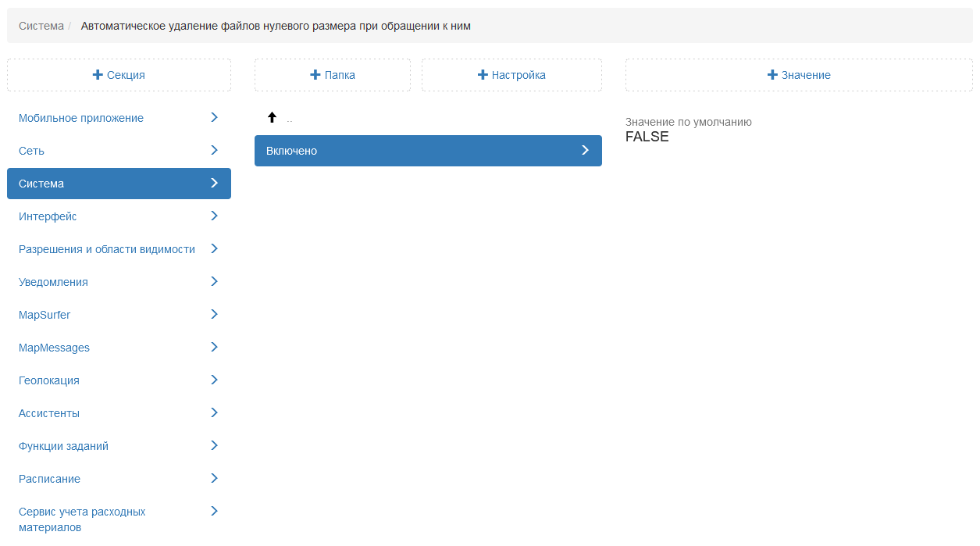Select the MapMessages section
980x546 pixels.
coord(119,348)
